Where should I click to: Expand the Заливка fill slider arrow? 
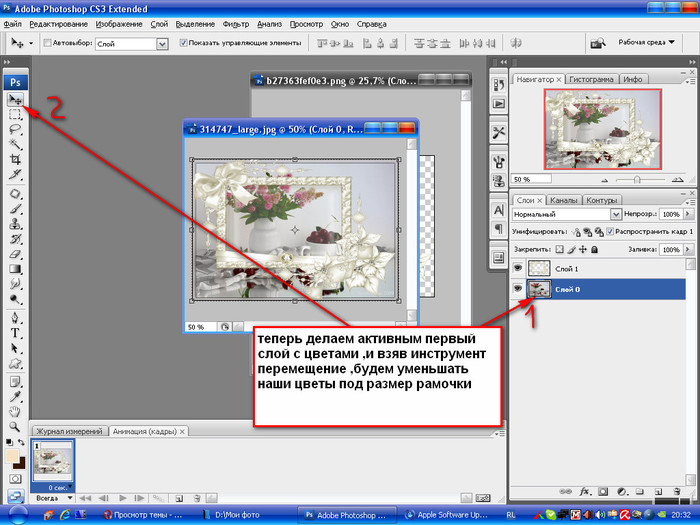[688, 250]
